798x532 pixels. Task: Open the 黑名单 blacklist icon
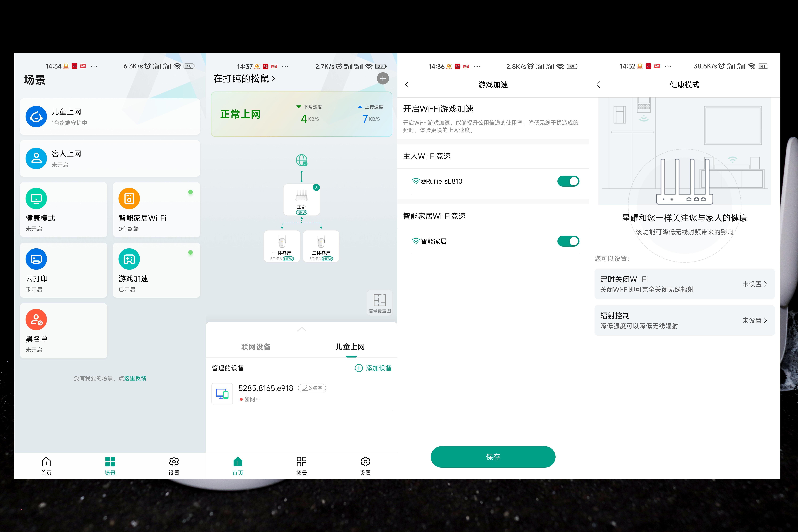coord(36,320)
